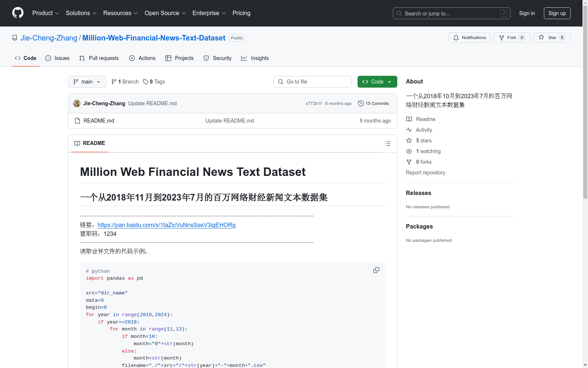Open the Insights tab
Viewport: 588px width, 368px height.
(x=255, y=58)
